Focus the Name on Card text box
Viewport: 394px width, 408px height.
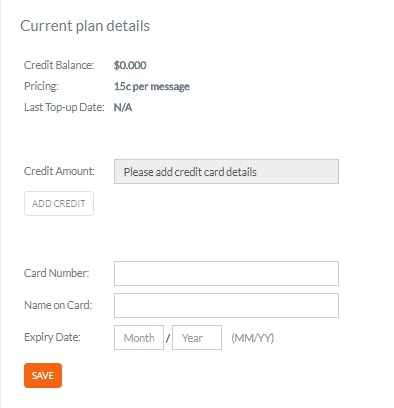click(226, 305)
